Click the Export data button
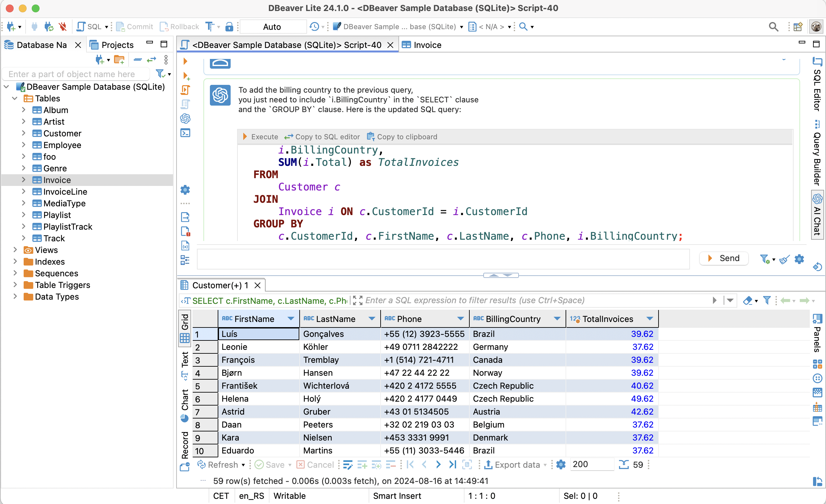The width and height of the screenshot is (826, 504). pyautogui.click(x=512, y=464)
